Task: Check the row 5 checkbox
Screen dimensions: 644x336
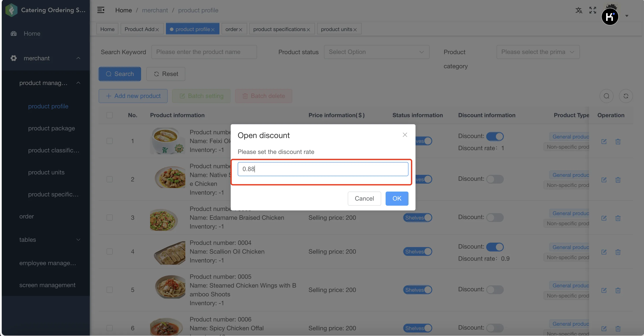Action: [110, 290]
